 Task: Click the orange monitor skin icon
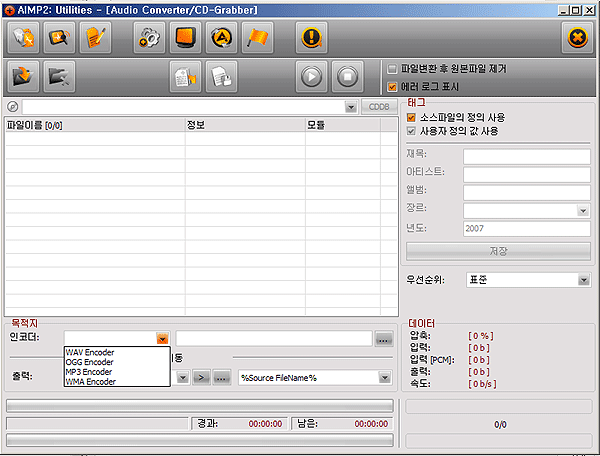186,37
